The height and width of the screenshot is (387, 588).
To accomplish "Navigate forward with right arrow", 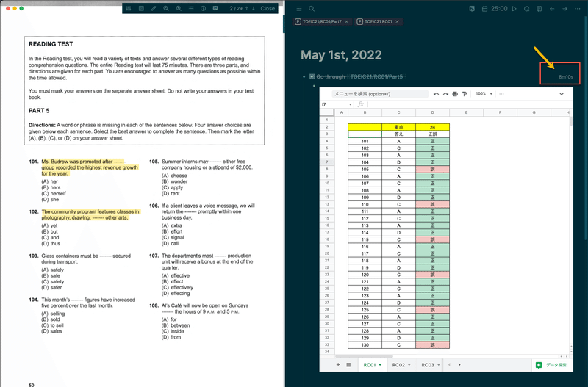I will (x=564, y=9).
